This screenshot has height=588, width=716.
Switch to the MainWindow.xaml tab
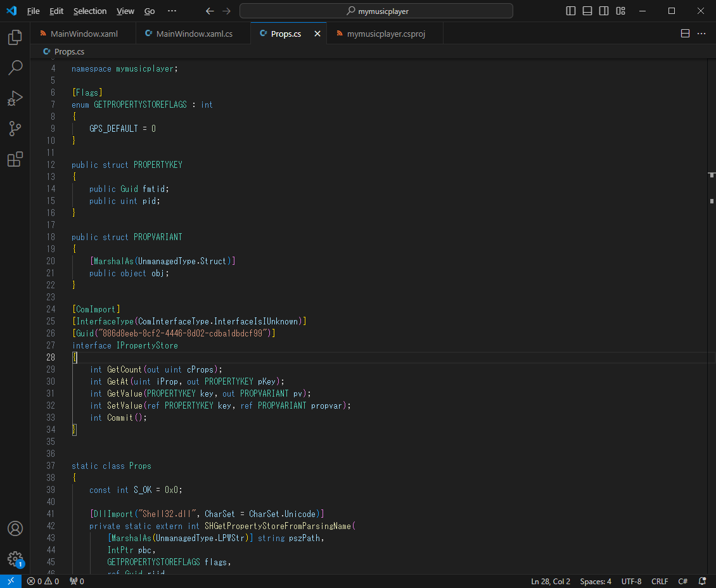(x=83, y=34)
